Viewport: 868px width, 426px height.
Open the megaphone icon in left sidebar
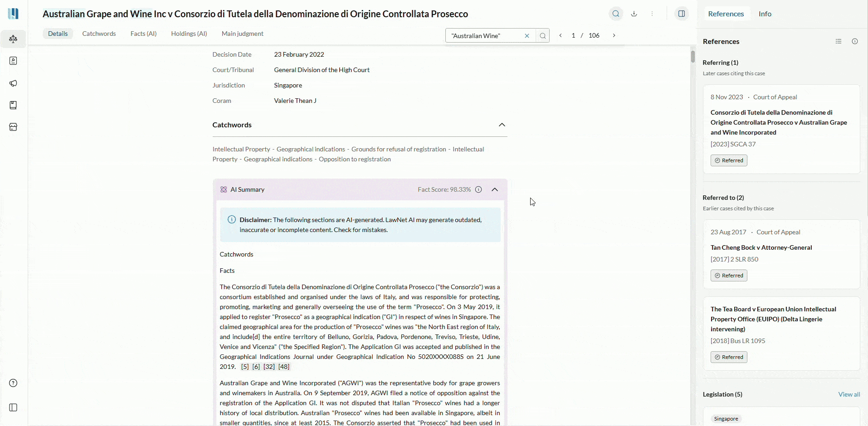(13, 83)
